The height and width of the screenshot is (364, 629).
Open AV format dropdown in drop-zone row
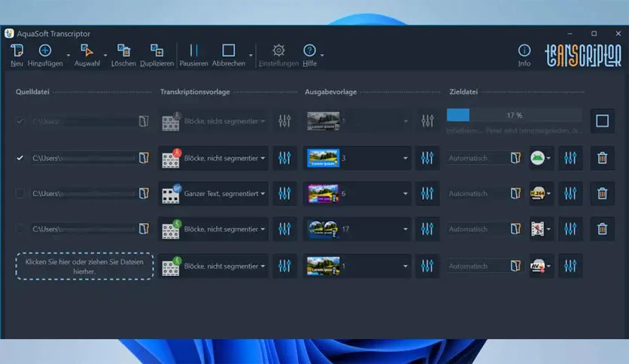[x=541, y=265]
